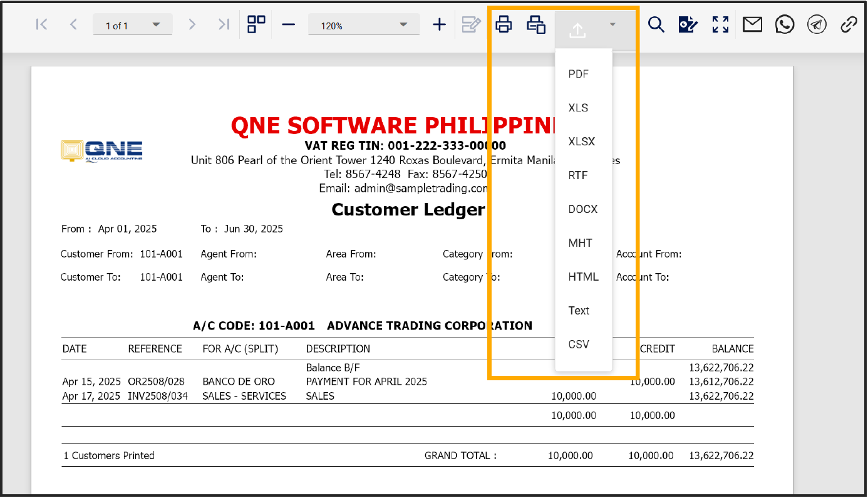Click the highlight editing fields icon
Image resolution: width=868 pixels, height=498 pixels.
click(x=472, y=24)
